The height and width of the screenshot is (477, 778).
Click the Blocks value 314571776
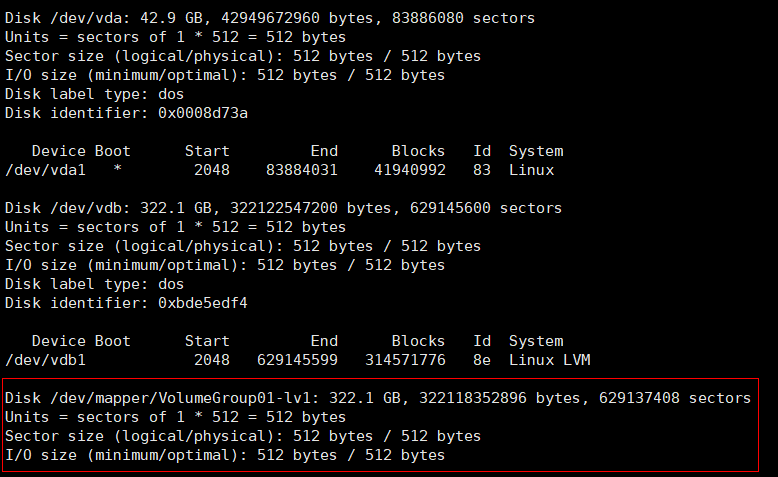pyautogui.click(x=404, y=360)
